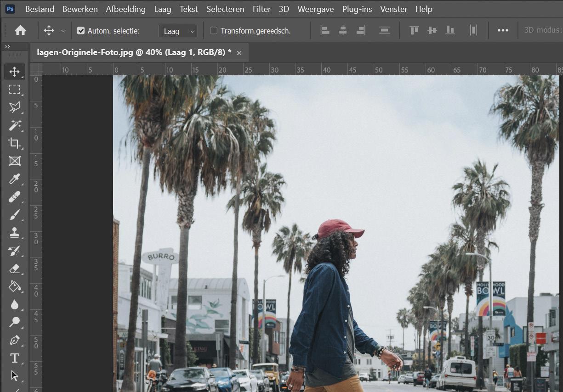Select the Clone Stamp tool
This screenshot has width=563, height=392.
pyautogui.click(x=15, y=233)
